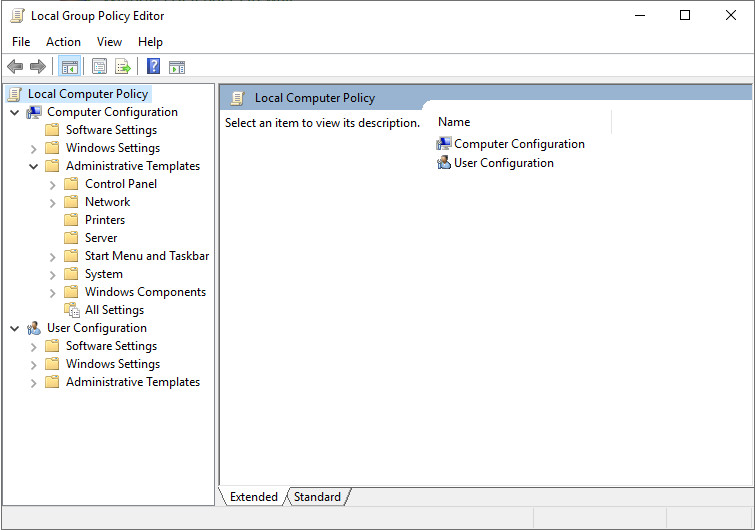The height and width of the screenshot is (530, 755).
Task: Switch to the Standard tab
Action: (317, 497)
